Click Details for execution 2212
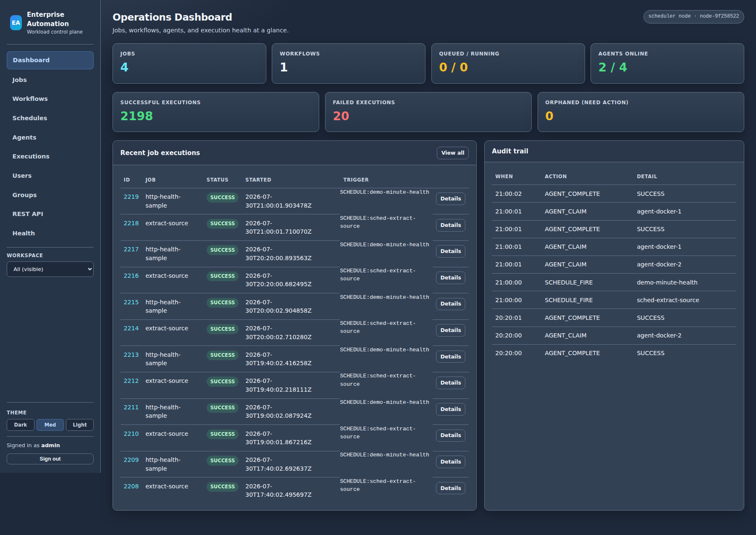The width and height of the screenshot is (756, 535). (451, 383)
